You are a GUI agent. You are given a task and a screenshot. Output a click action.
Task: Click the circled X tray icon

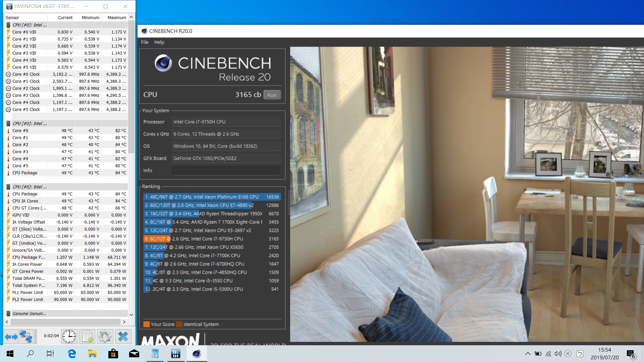[568, 354]
